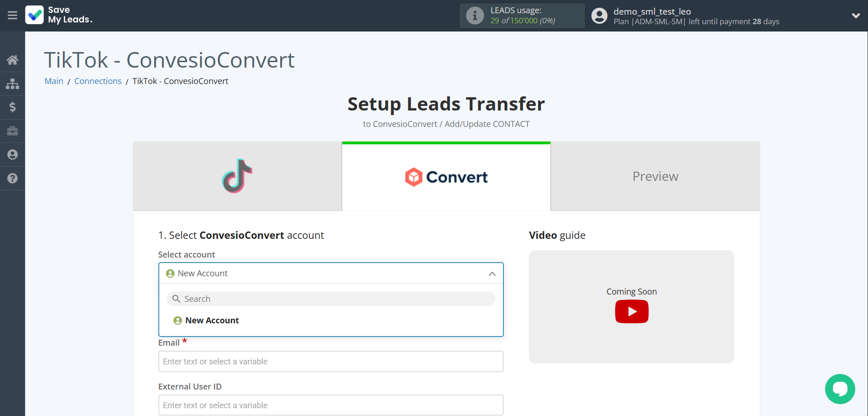This screenshot has width=868, height=416.
Task: Open the Home sidebar icon
Action: (x=12, y=60)
